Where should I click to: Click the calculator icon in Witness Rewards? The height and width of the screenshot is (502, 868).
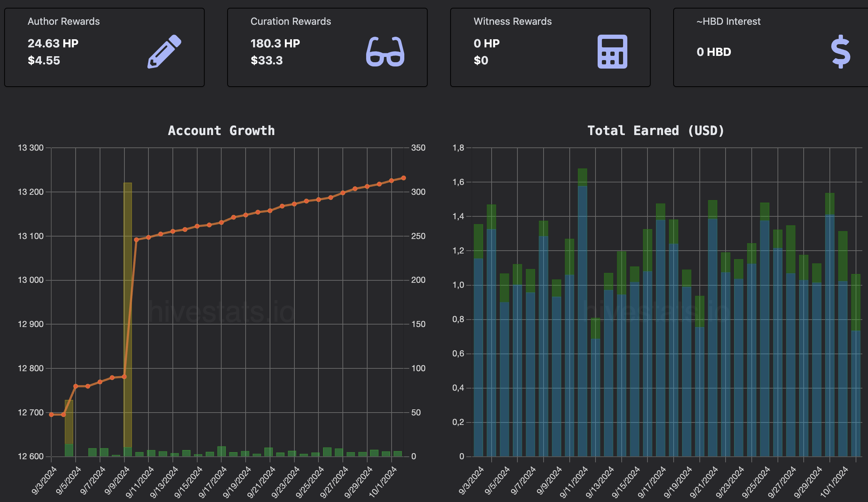point(612,52)
